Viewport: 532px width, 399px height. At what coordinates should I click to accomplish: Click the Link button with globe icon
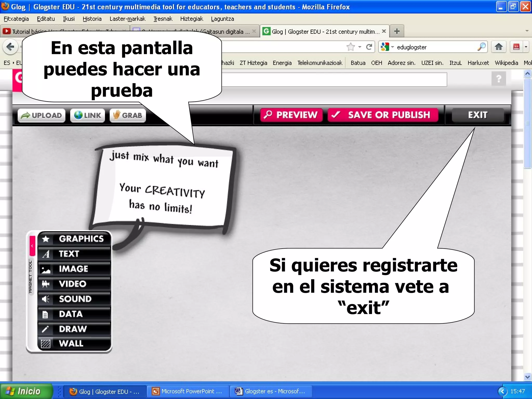pos(88,115)
